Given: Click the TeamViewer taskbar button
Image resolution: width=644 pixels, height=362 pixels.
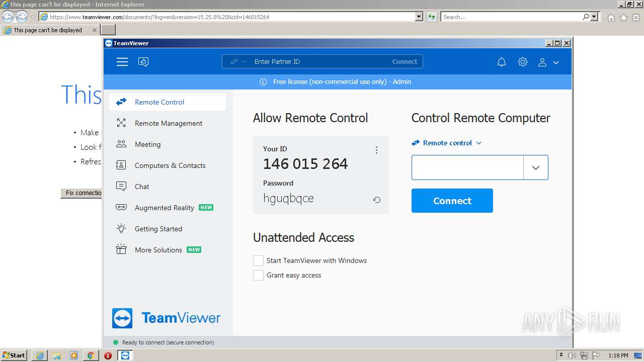Looking at the screenshot, I should [125, 355].
